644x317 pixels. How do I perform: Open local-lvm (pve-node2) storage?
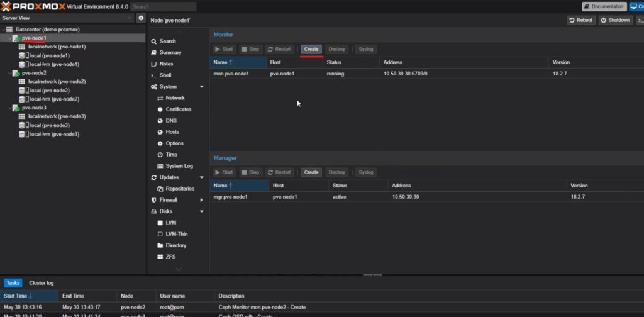click(x=55, y=99)
